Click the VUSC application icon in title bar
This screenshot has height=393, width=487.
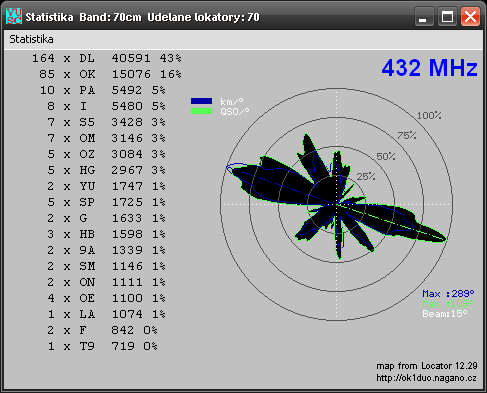[14, 16]
